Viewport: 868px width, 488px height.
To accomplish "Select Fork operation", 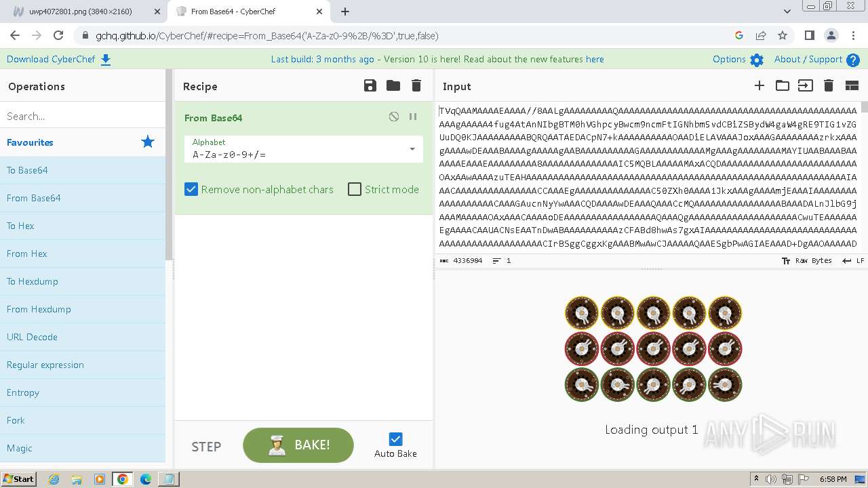I will coord(83,420).
